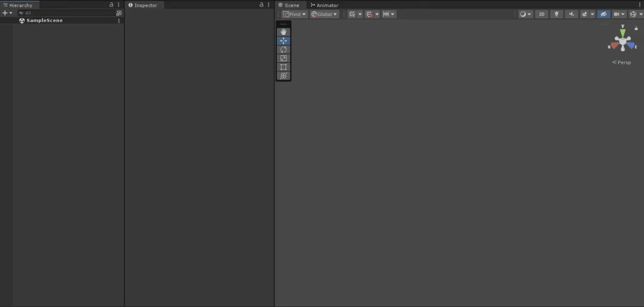
Task: Click the Unity icon beside SampleScene
Action: 22,20
